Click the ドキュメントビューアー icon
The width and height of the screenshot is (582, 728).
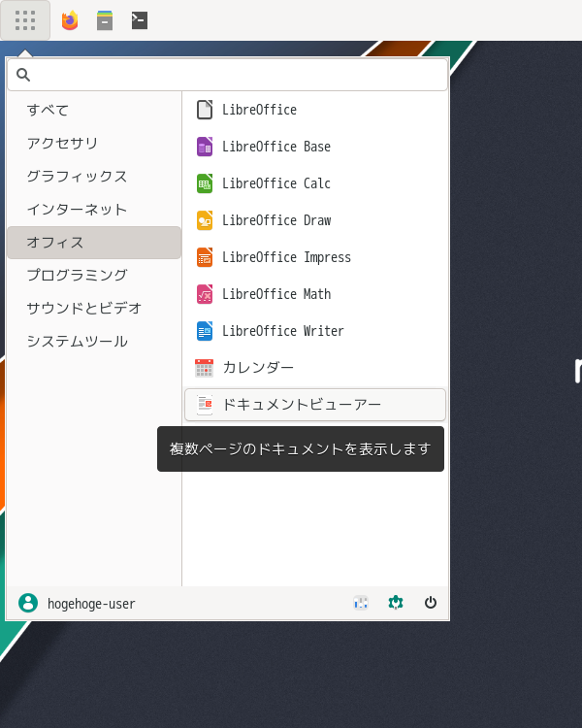tap(205, 405)
